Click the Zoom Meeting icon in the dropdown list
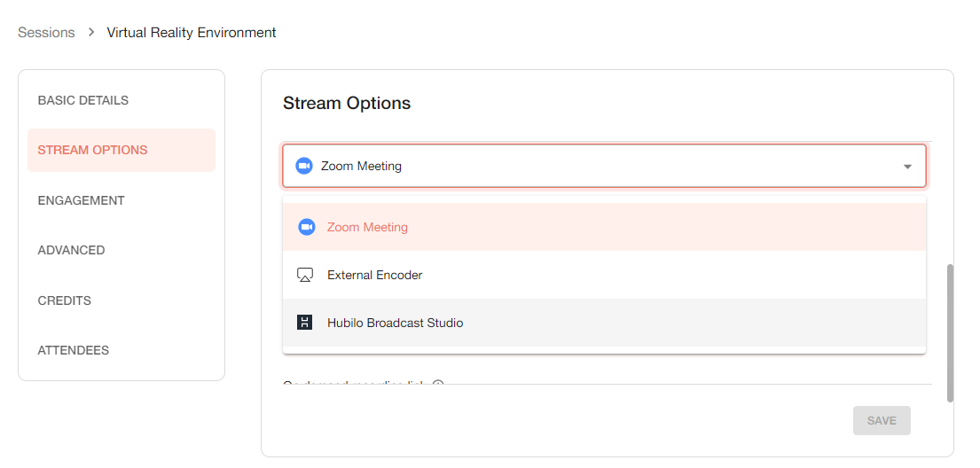Screen dimensions: 980x468 (306, 227)
